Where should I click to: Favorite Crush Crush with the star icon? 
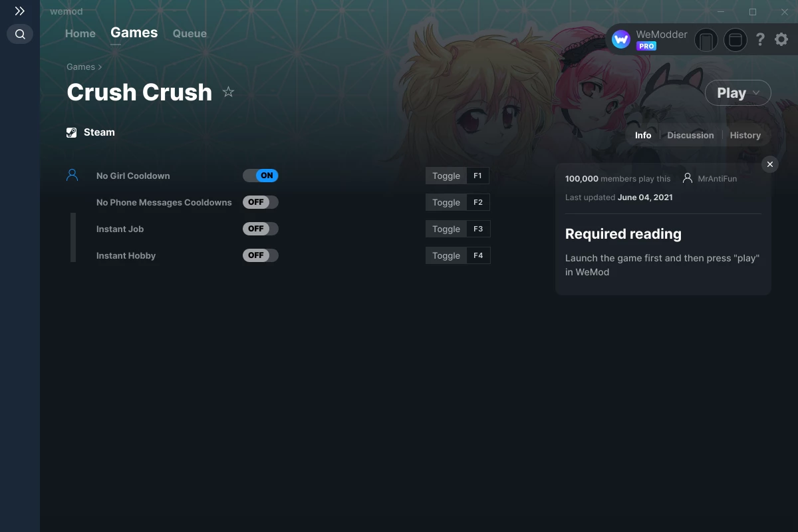pyautogui.click(x=228, y=92)
